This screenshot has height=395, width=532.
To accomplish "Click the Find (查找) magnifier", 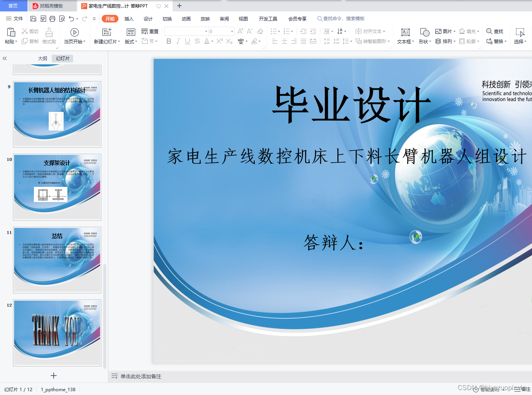I will [x=489, y=31].
